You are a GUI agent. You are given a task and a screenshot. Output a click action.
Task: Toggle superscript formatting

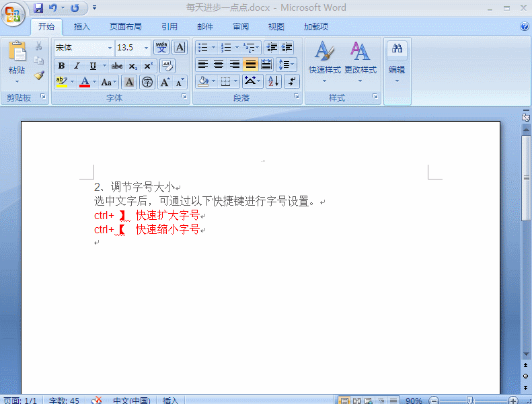pos(149,65)
